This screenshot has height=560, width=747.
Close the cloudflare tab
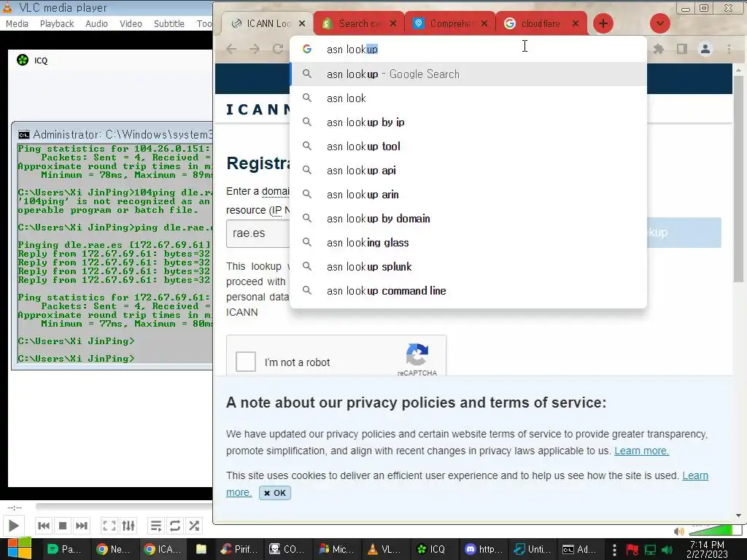coord(576,23)
